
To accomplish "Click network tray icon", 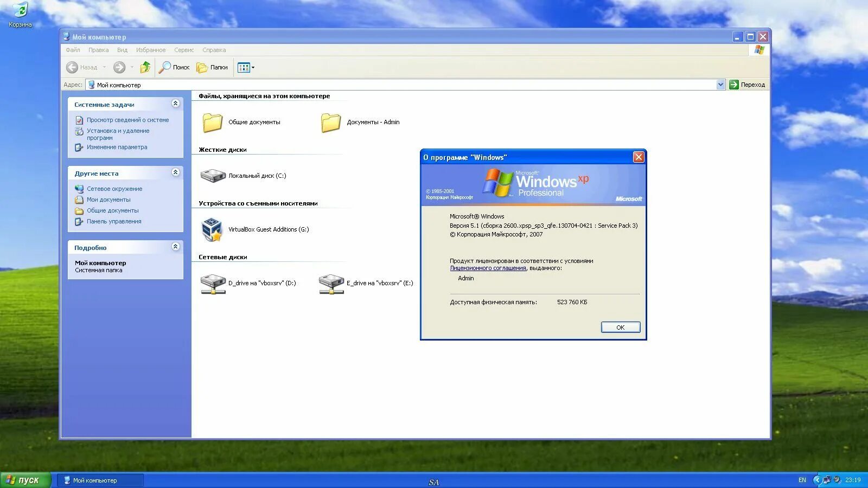I will point(827,480).
